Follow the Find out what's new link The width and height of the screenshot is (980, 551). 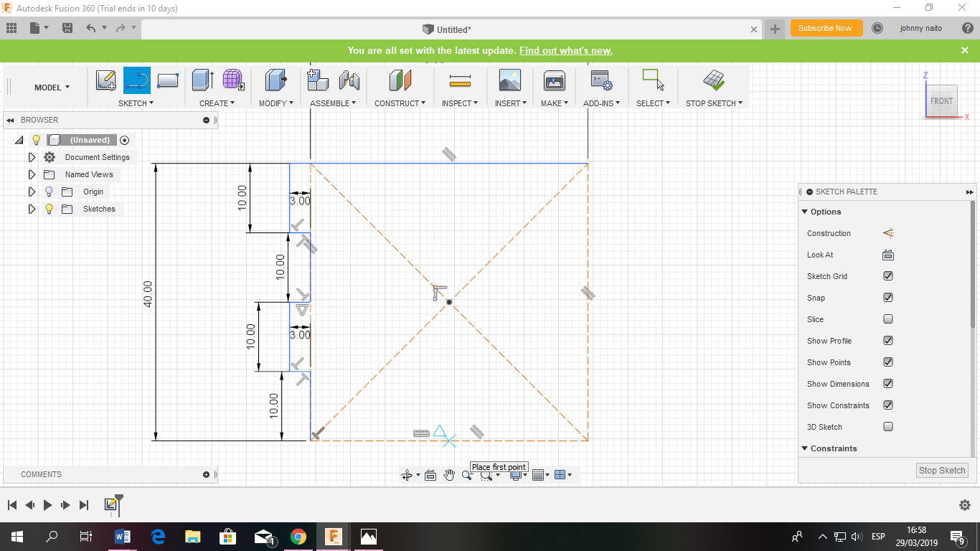click(x=566, y=51)
